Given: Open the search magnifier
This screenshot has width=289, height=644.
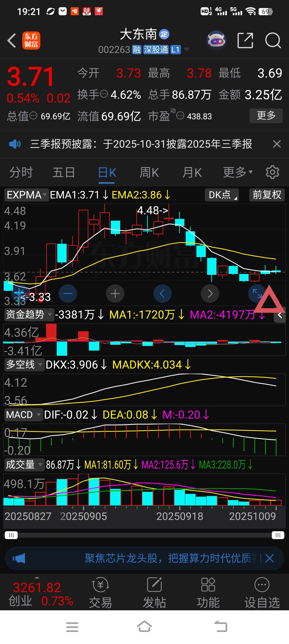Looking at the screenshot, I should (x=273, y=41).
